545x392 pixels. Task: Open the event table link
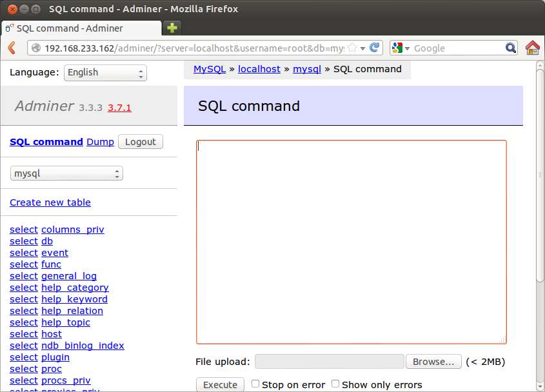tap(55, 253)
